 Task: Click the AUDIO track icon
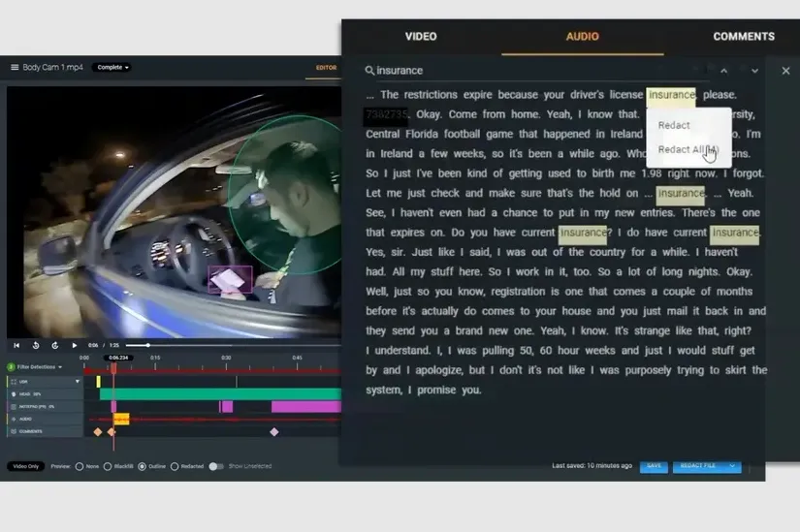[x=14, y=419]
